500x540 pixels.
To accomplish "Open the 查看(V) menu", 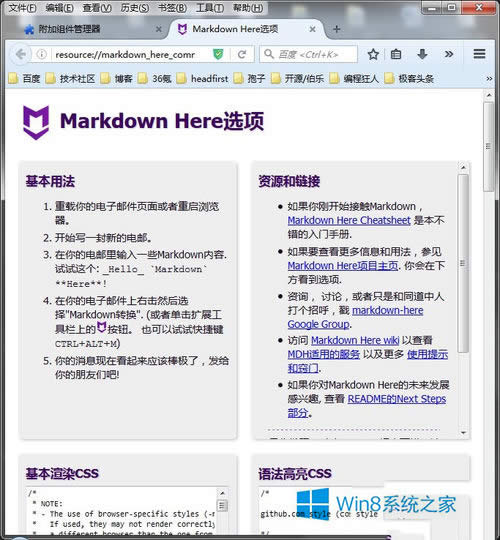I will [x=97, y=8].
